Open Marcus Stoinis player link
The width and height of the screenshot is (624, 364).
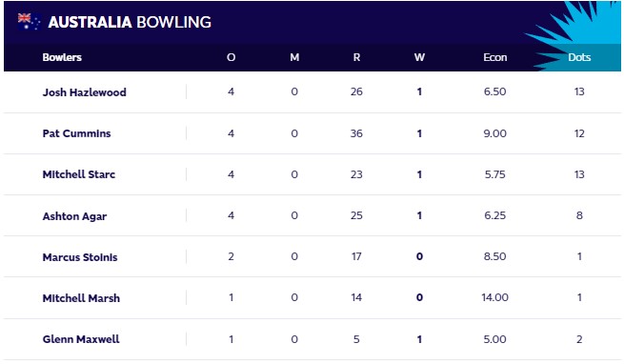tap(80, 257)
